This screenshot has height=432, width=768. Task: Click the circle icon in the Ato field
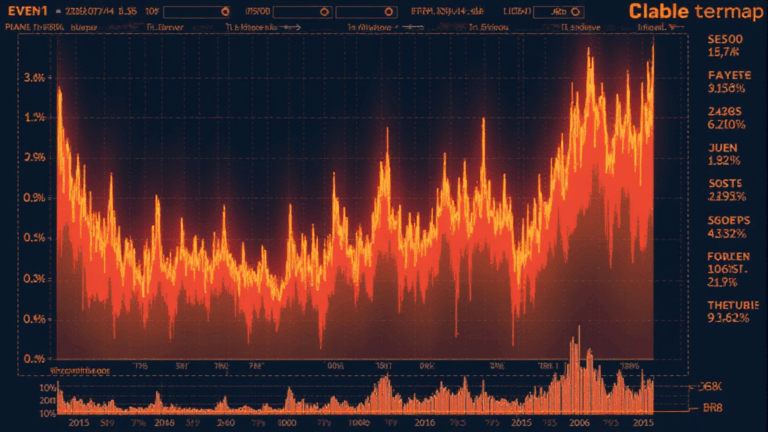click(x=576, y=11)
